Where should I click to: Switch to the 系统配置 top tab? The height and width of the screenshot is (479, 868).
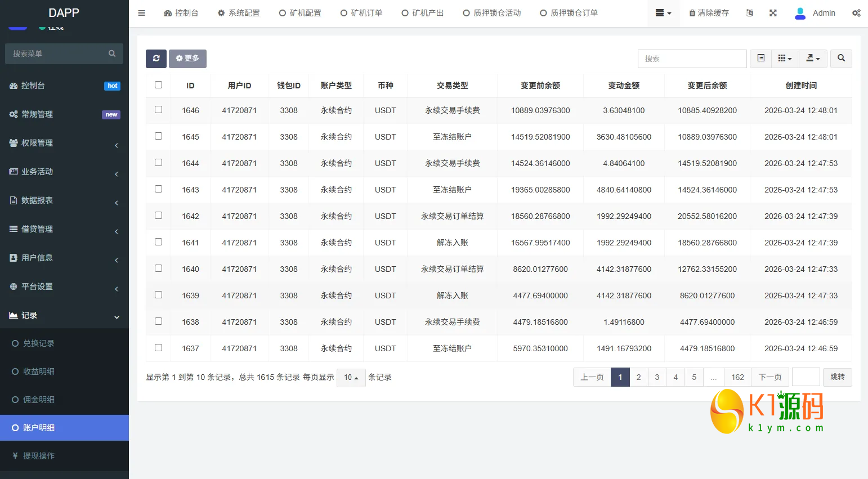239,13
